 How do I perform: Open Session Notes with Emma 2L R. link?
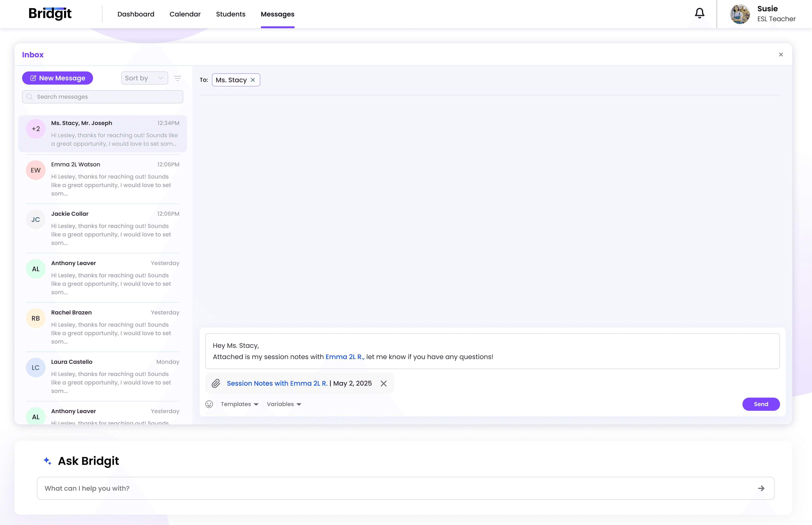[x=277, y=383]
